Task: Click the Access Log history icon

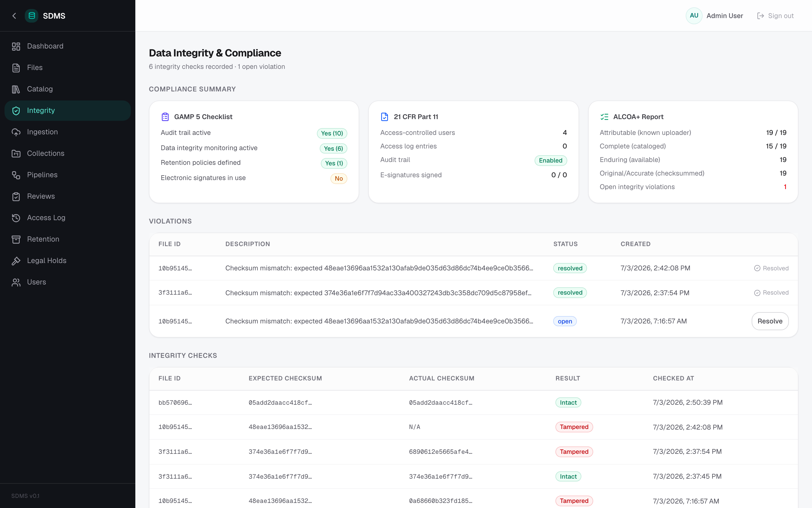Action: pos(16,218)
